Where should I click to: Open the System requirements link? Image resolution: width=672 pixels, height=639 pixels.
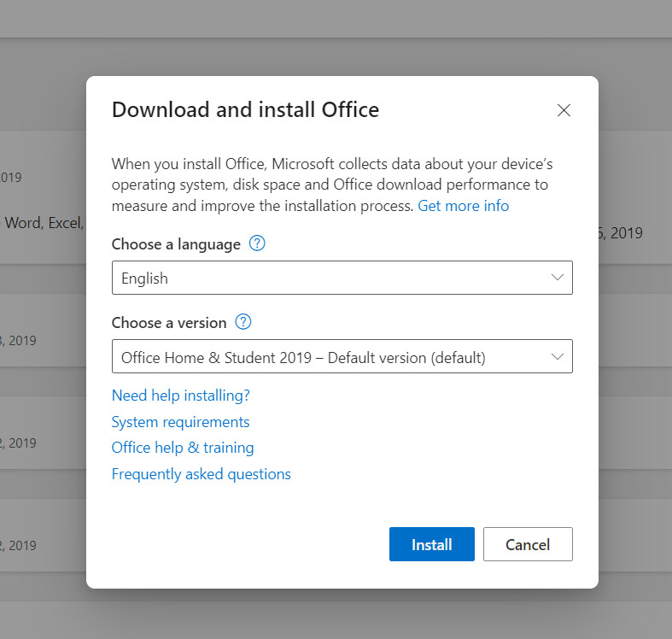[x=180, y=422]
